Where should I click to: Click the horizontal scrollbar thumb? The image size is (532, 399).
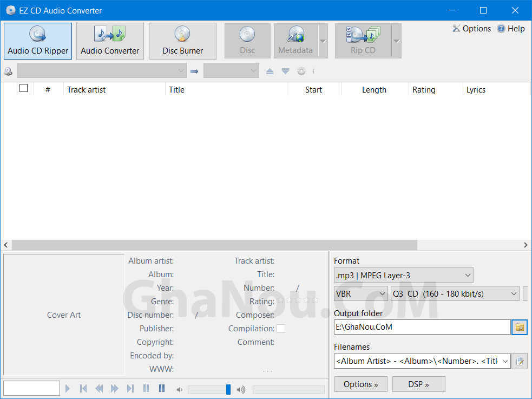(214, 245)
